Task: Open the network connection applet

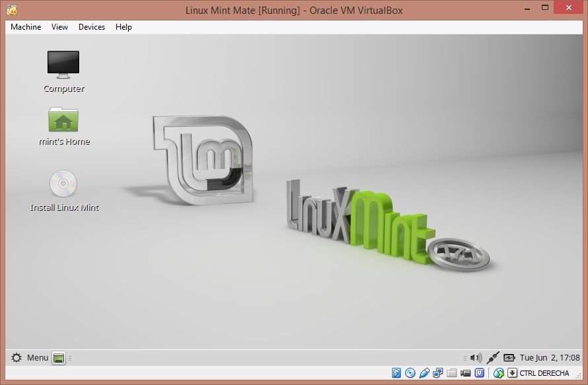Action: pyautogui.click(x=493, y=358)
